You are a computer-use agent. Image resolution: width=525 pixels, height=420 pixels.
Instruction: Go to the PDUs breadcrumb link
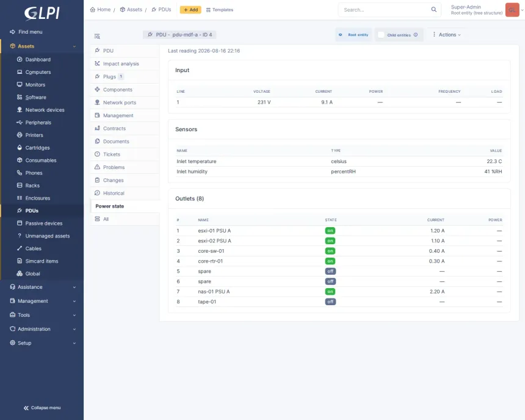(161, 10)
